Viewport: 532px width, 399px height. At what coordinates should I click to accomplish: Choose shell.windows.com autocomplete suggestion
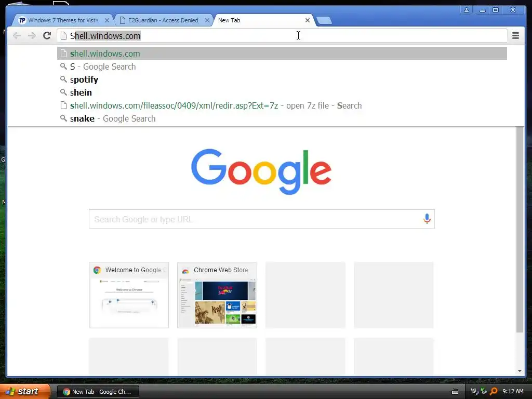[282, 54]
